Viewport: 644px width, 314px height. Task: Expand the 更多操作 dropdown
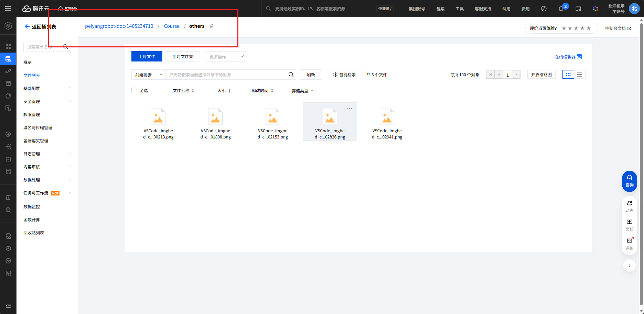pyautogui.click(x=226, y=56)
